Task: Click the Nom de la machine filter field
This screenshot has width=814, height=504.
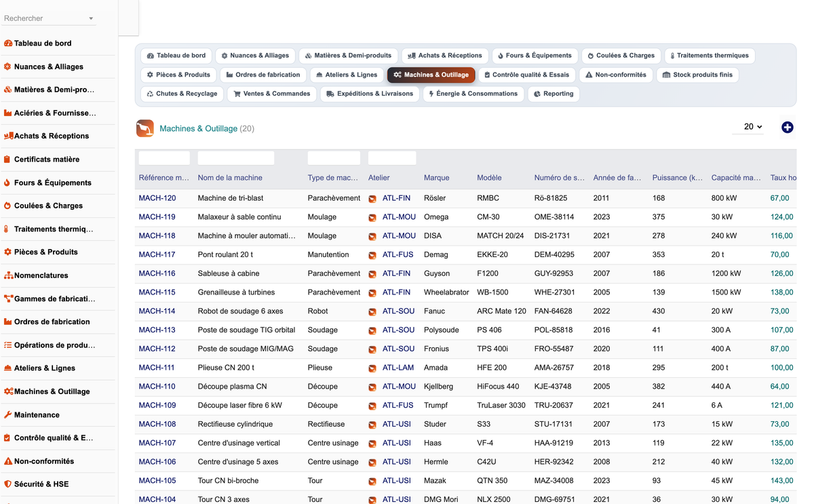Action: coord(236,158)
